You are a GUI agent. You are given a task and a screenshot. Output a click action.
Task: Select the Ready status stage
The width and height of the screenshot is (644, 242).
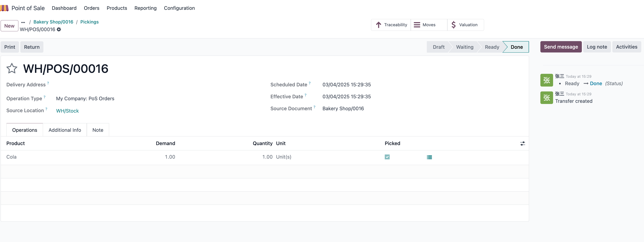(492, 47)
